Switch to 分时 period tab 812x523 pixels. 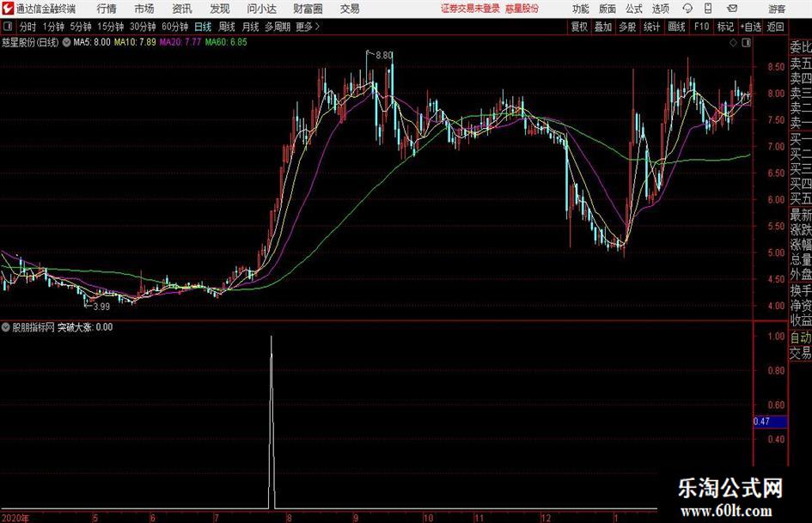[x=28, y=27]
